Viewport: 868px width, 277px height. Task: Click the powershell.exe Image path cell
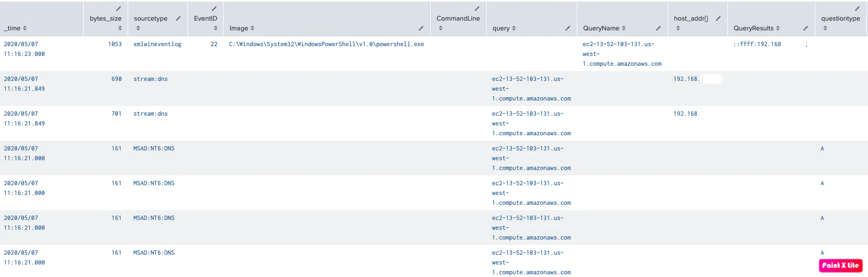(326, 45)
